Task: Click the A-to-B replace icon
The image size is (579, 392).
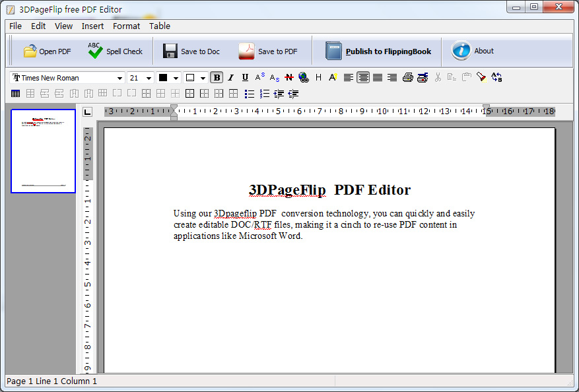Action: [496, 77]
